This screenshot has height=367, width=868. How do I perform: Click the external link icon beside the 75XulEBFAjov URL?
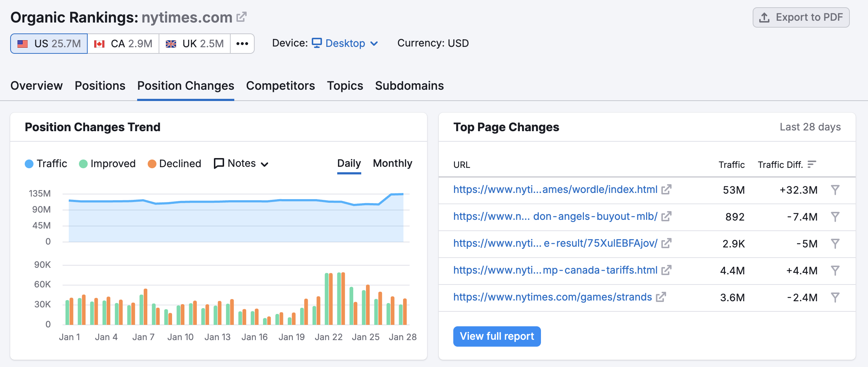(x=666, y=244)
